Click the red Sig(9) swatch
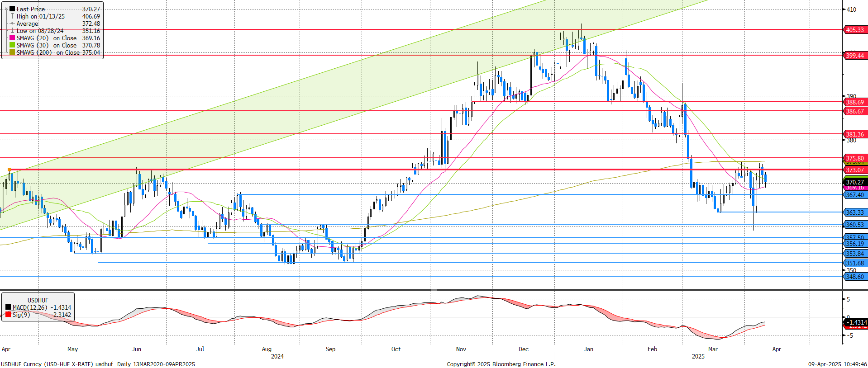 [8, 314]
